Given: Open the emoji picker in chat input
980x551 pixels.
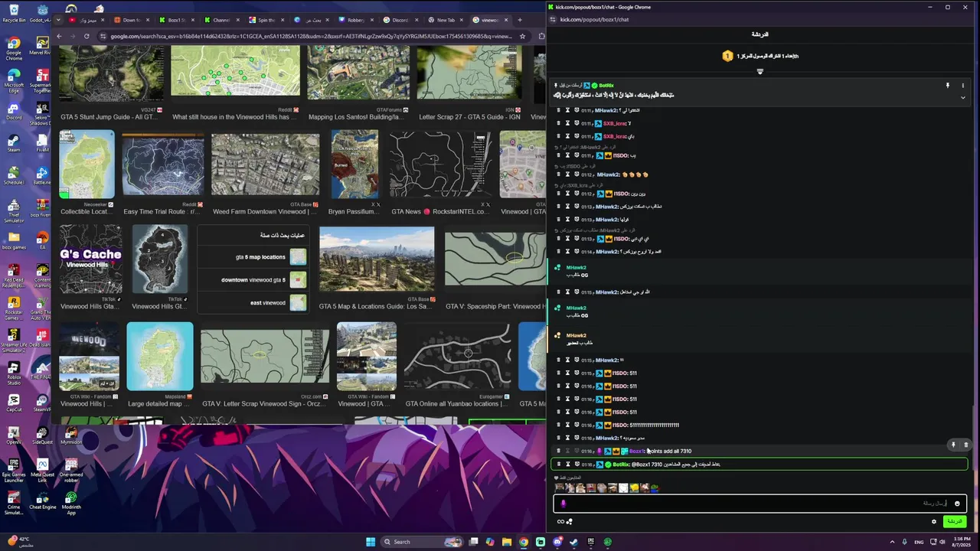Looking at the screenshot, I should tap(957, 504).
